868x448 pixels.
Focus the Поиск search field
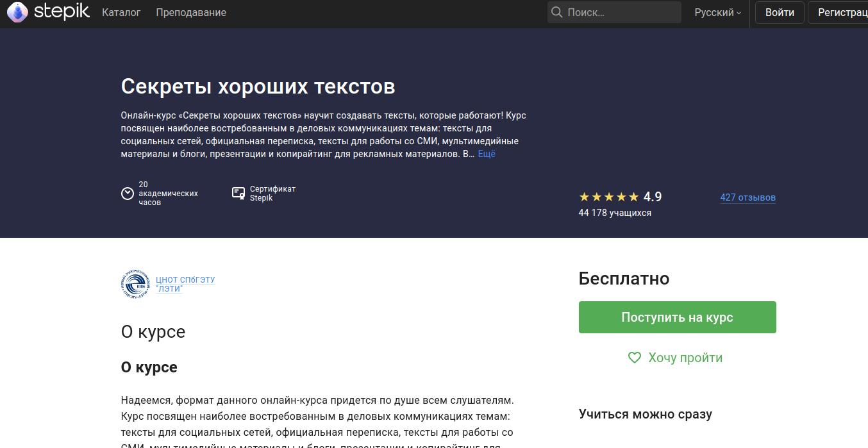(x=621, y=12)
